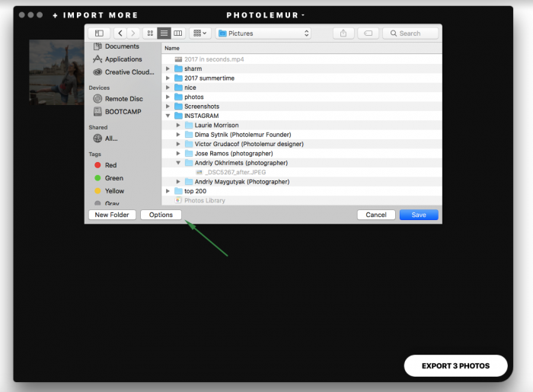The image size is (533, 392).
Task: Go back with the left chevron
Action: point(120,33)
